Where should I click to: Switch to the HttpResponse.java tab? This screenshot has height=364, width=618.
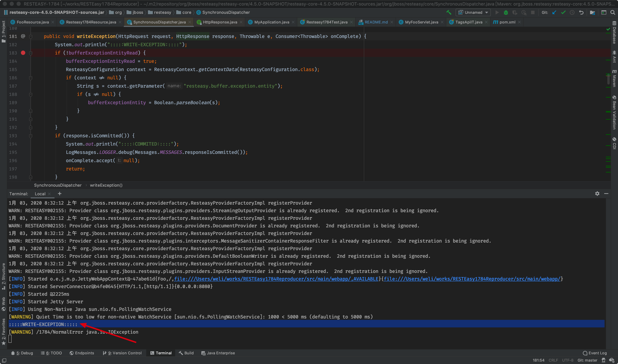pyautogui.click(x=220, y=22)
